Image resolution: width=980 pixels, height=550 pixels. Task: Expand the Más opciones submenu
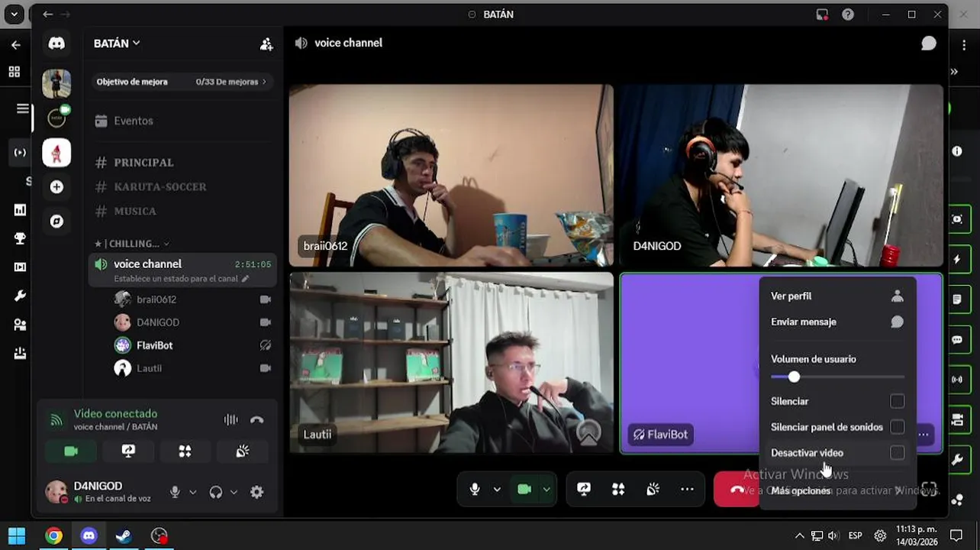(837, 490)
